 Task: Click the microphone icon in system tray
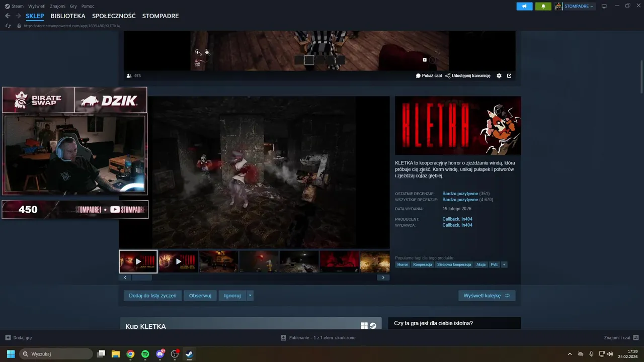(591, 354)
